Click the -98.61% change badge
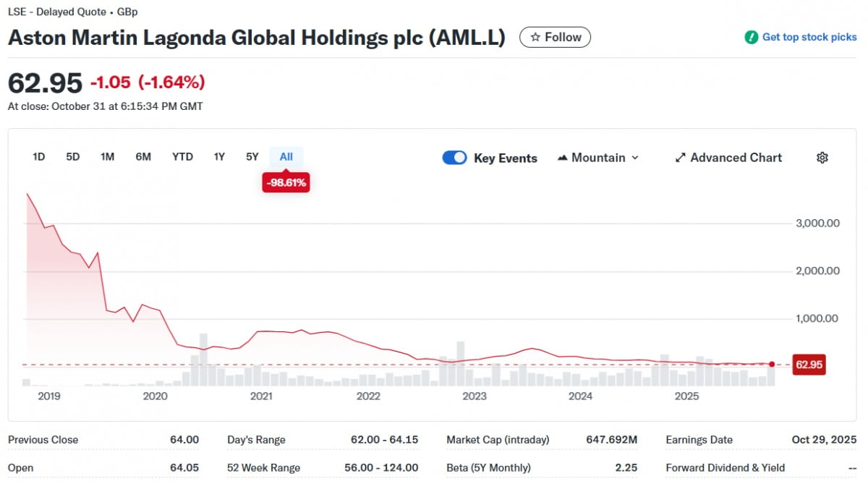 pos(286,183)
